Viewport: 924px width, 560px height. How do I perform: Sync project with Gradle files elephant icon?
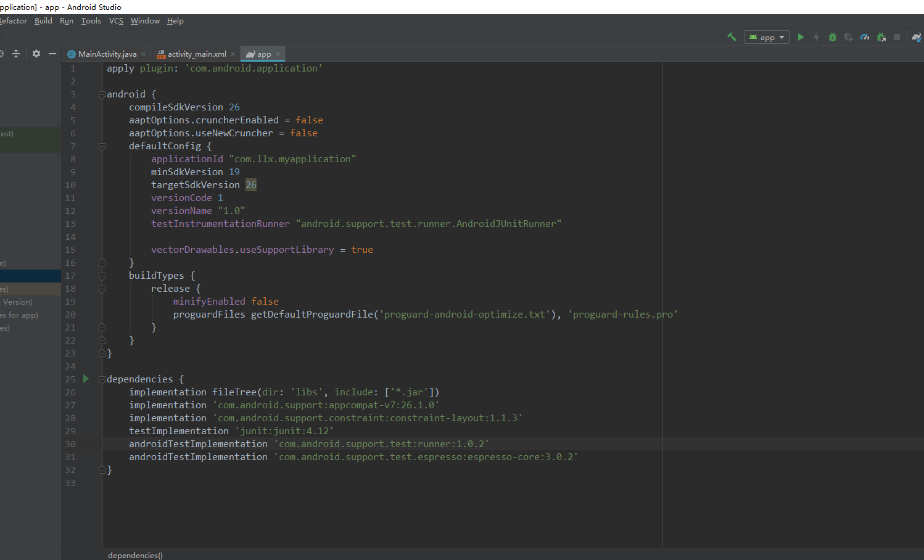click(917, 37)
